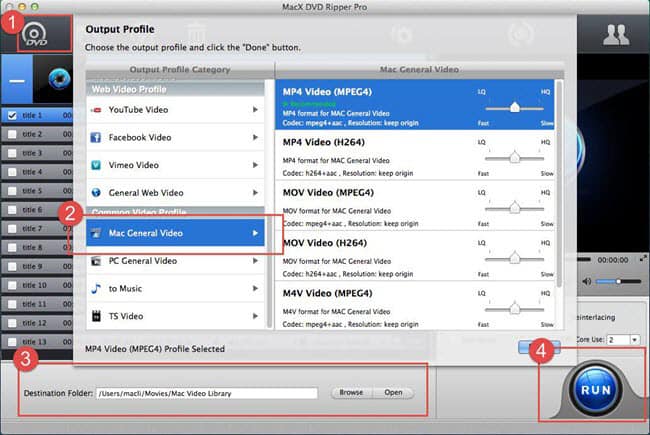The image size is (650, 435).
Task: Expand the General Web Video arrow
Action: tap(255, 193)
